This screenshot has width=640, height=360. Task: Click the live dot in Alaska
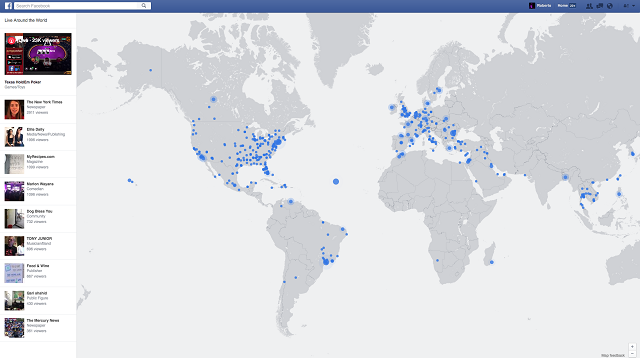coord(151,70)
